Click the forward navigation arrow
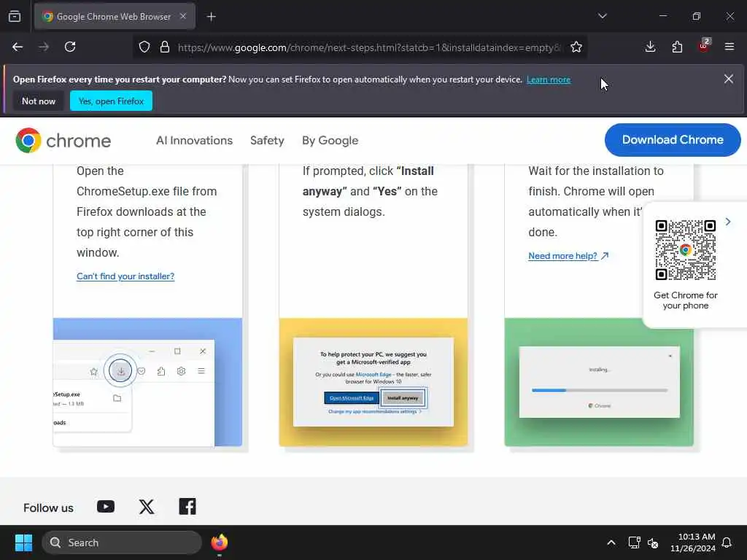Screen dimensions: 747x560 (44, 47)
